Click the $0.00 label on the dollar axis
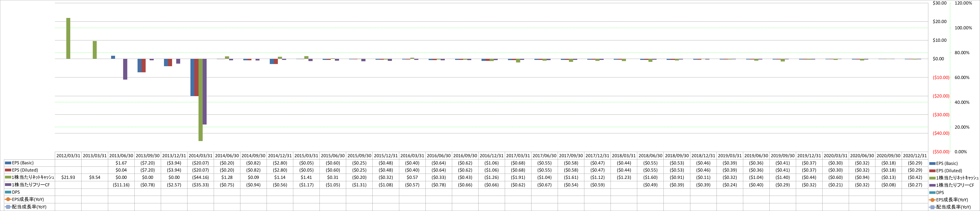The height and width of the screenshot is (211, 980). tap(938, 59)
